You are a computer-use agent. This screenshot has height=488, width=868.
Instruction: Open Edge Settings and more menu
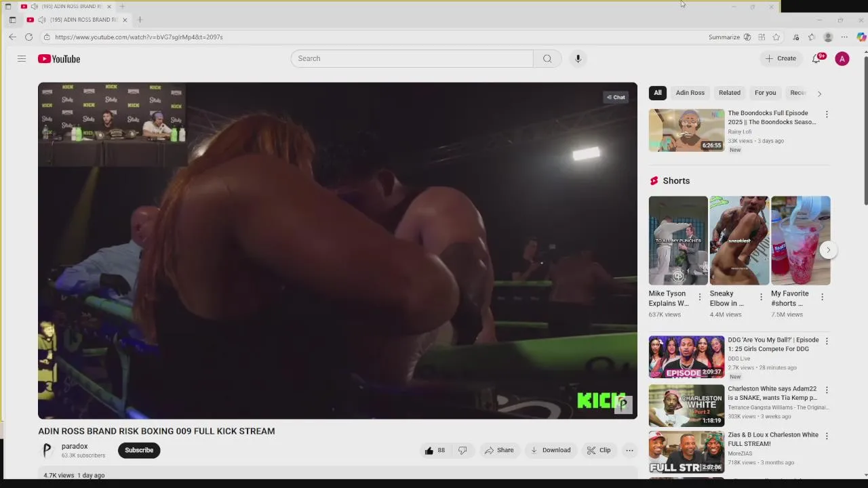844,37
